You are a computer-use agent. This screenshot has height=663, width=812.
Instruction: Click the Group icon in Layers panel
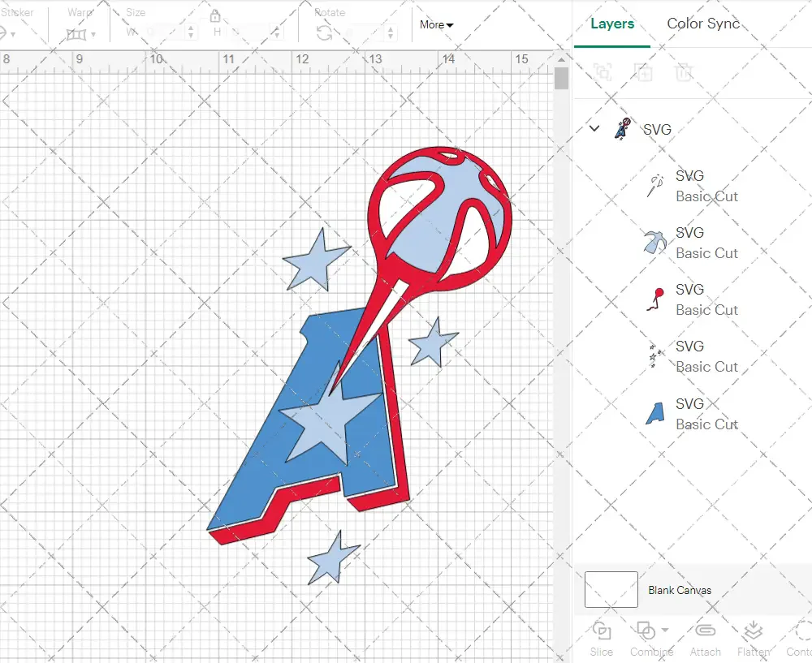coord(603,72)
